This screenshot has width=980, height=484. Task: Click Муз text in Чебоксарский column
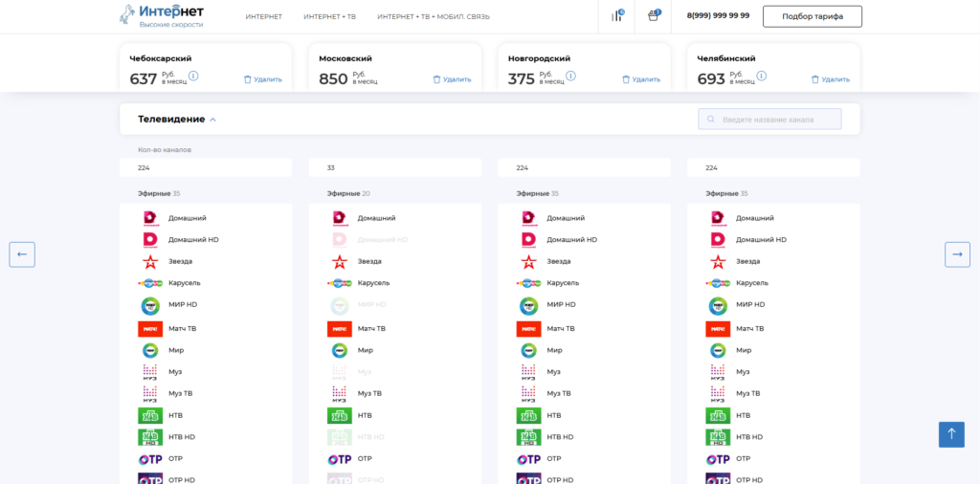click(175, 371)
